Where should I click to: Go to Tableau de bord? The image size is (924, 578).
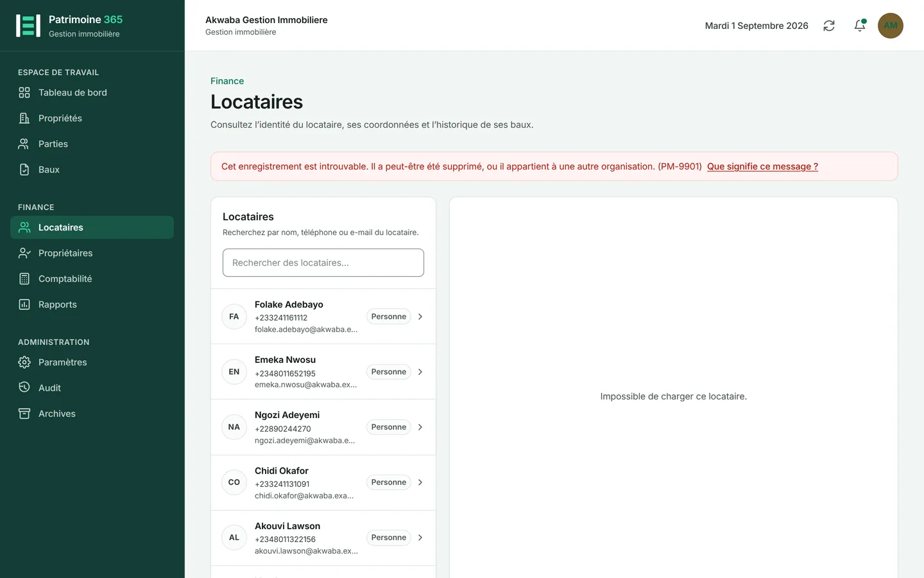click(x=92, y=92)
